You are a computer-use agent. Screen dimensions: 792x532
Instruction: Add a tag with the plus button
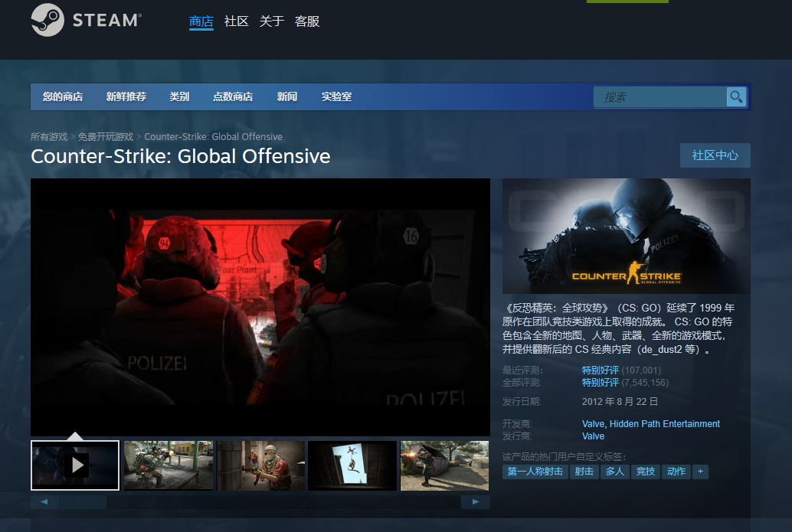(700, 472)
